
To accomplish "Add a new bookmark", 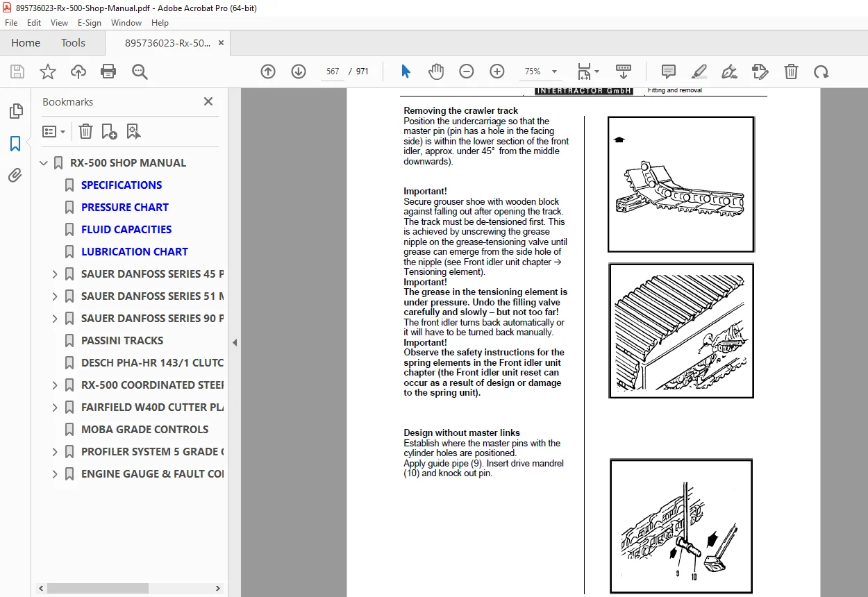I will click(x=109, y=131).
